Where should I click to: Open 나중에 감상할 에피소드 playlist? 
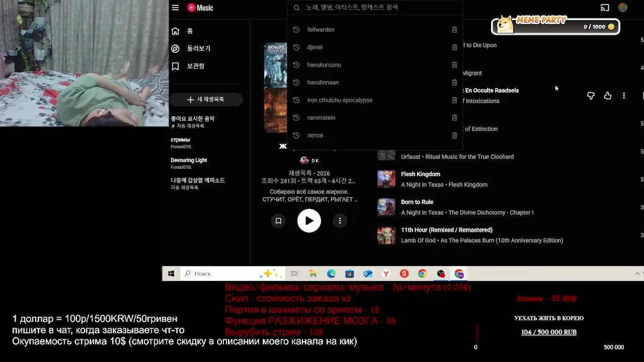[198, 184]
